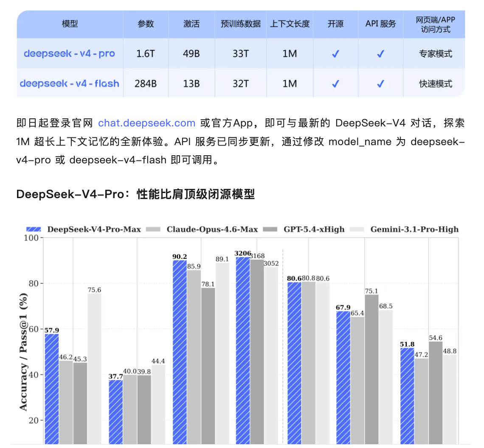Screen dimensions: 484x448
Task: Click the API 服务 checkmark in the deepseek-v4-pro row
Action: pyautogui.click(x=380, y=54)
